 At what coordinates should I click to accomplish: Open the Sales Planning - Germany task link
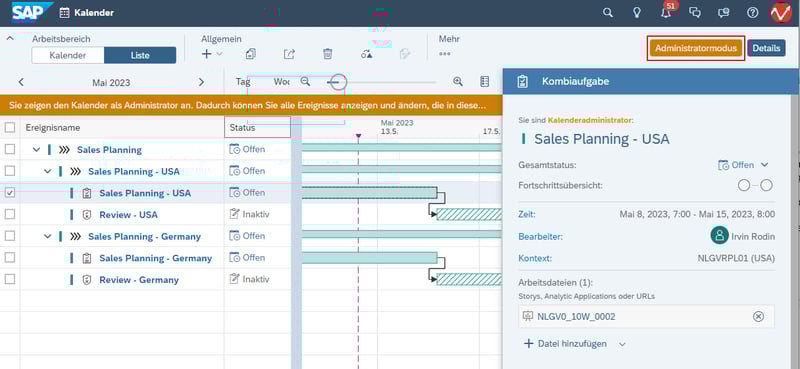coord(156,258)
